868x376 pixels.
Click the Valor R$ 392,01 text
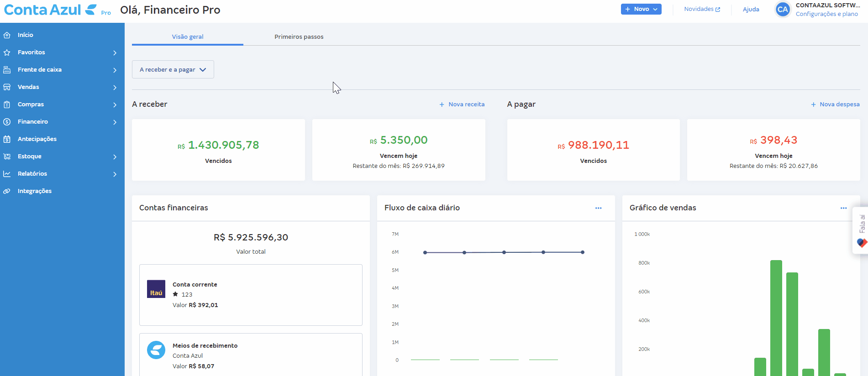195,305
